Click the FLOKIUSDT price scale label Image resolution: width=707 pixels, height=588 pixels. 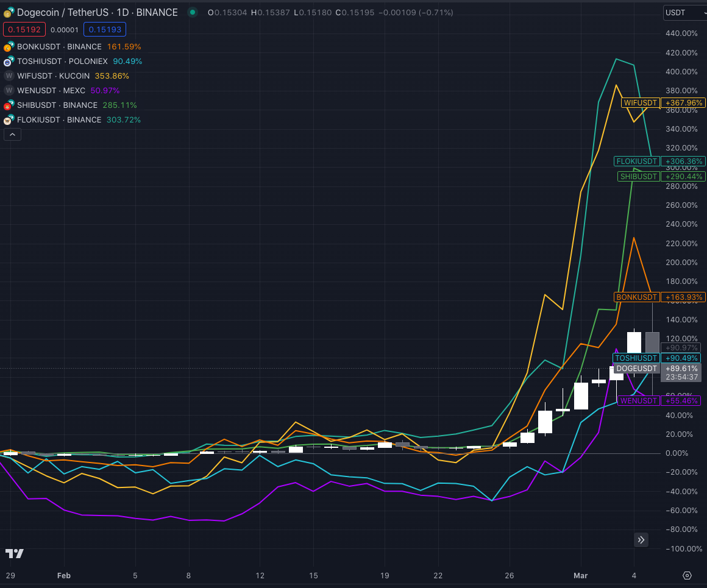[x=637, y=161]
